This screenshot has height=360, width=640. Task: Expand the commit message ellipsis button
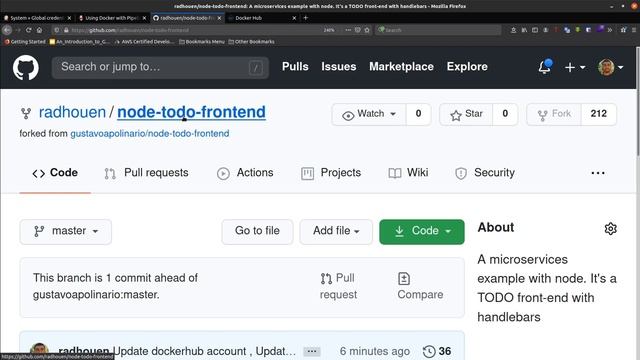[x=312, y=351]
